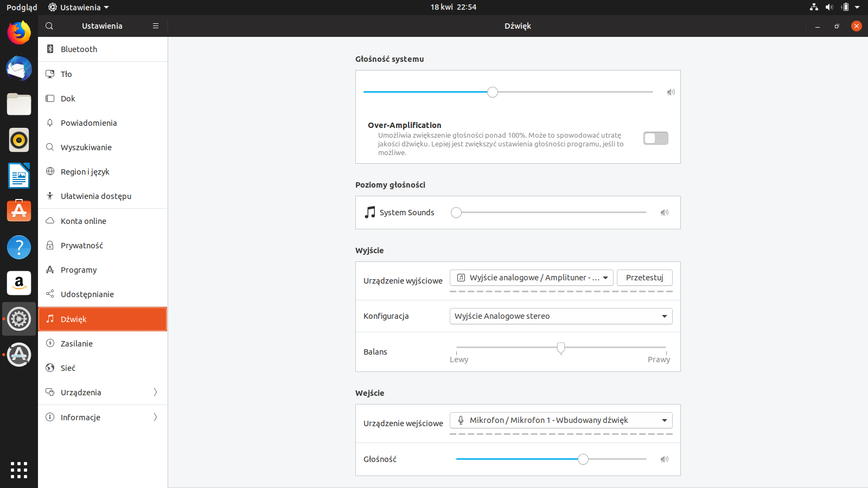
Task: Open the Urządzenie wyjściowe dropdown
Action: [x=532, y=278]
